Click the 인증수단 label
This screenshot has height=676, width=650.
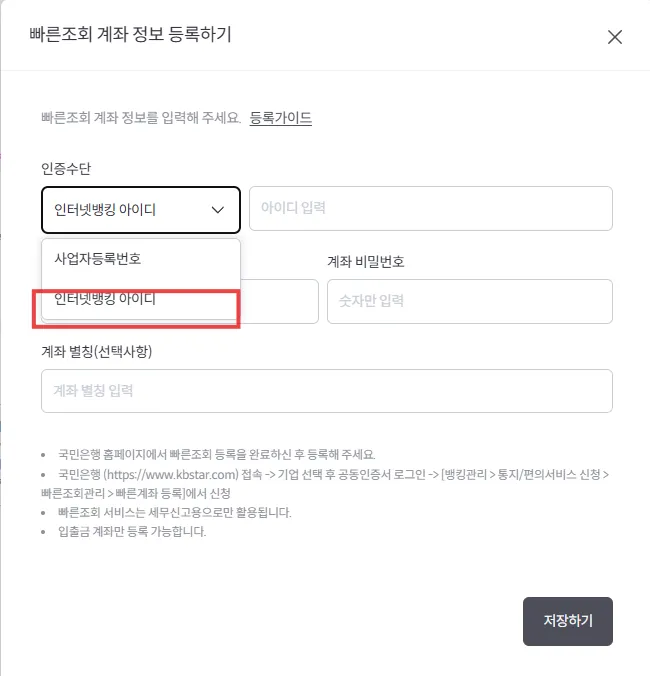tap(66, 168)
